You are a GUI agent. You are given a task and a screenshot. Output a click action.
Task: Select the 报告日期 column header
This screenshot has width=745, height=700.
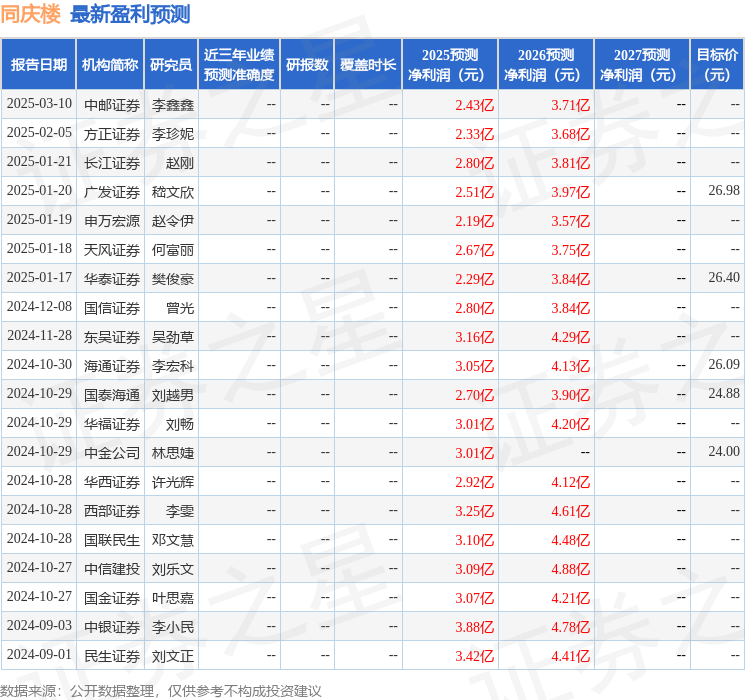38,64
